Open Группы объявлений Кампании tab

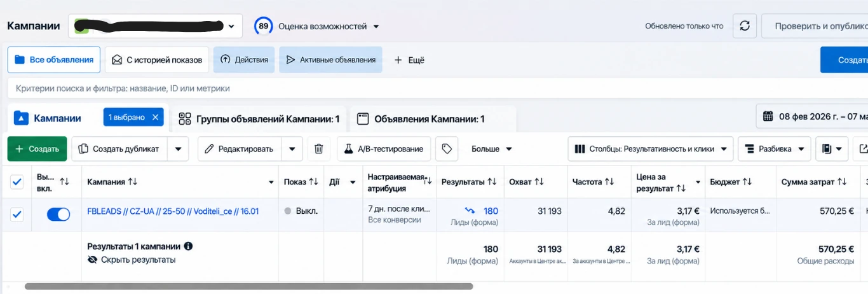pyautogui.click(x=259, y=118)
